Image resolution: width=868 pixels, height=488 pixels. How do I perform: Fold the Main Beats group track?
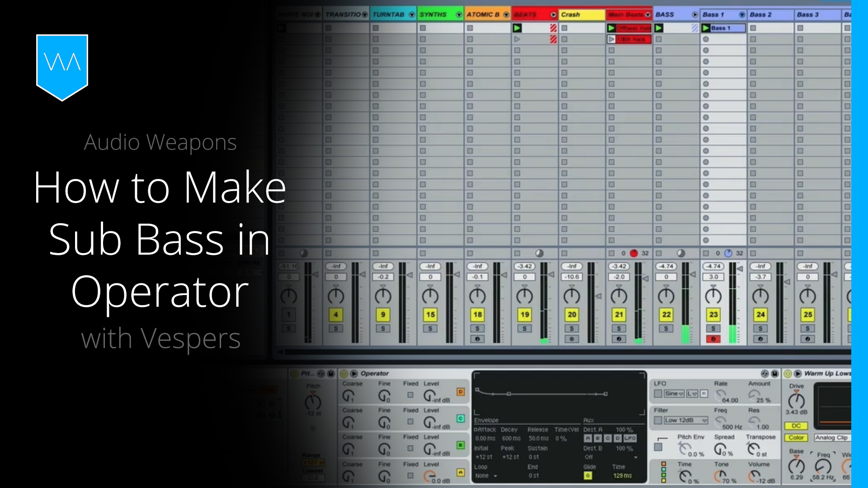[648, 15]
